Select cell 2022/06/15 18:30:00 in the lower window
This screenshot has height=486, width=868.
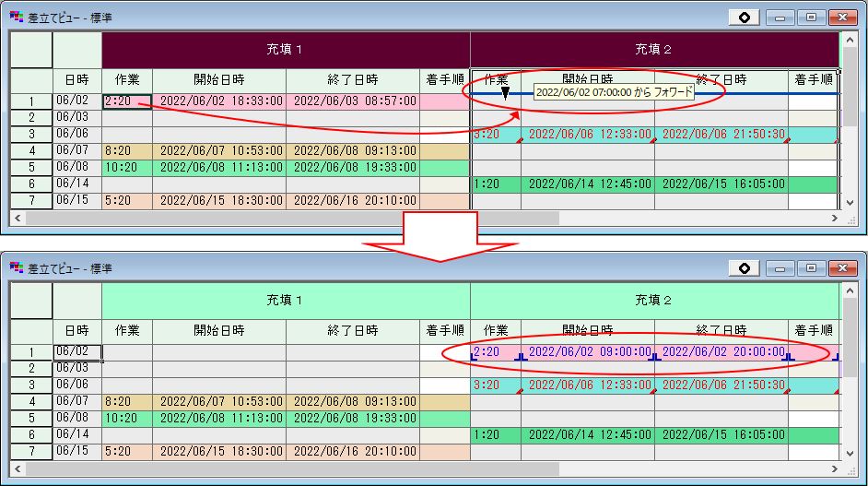pos(219,451)
